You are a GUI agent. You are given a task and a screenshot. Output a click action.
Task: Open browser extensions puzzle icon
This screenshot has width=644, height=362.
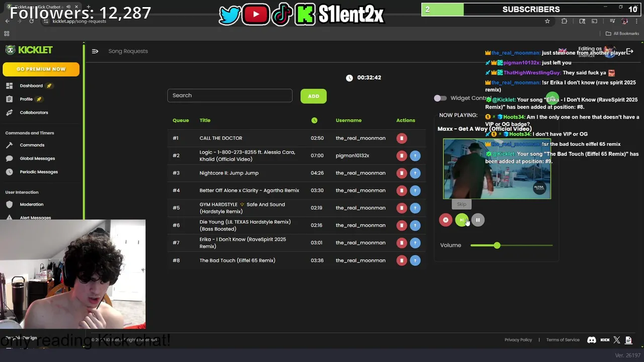(564, 21)
